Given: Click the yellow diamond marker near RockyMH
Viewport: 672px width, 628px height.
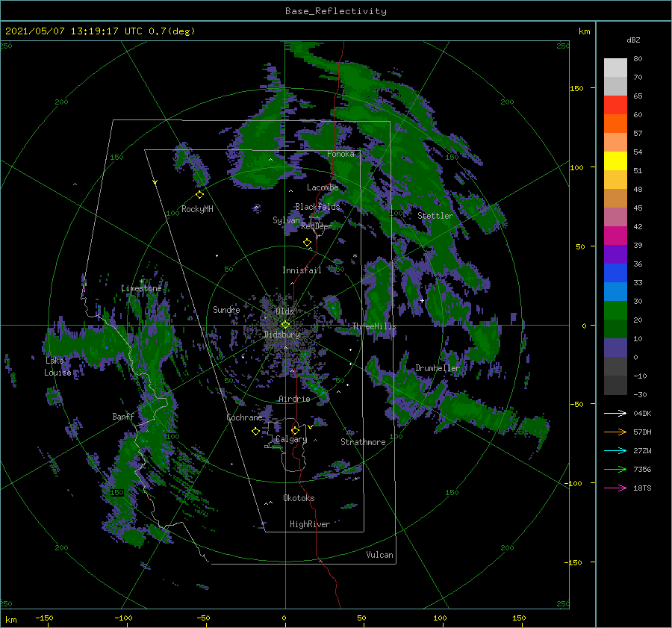Looking at the screenshot, I should pyautogui.click(x=199, y=195).
